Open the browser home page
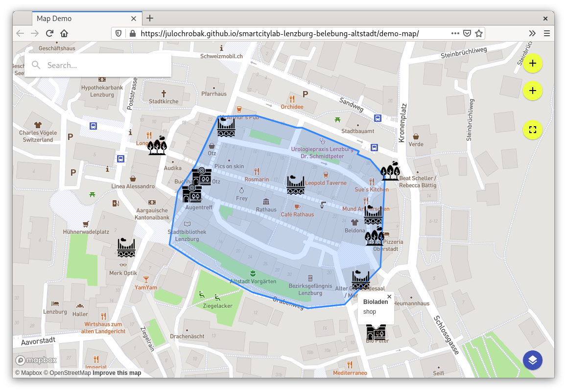 coord(64,34)
